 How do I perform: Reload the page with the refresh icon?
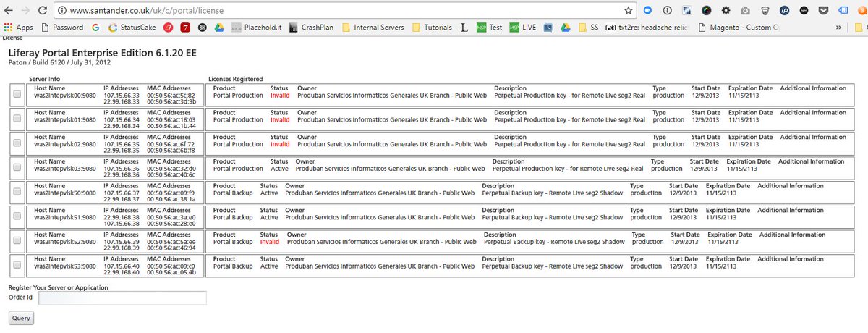point(44,11)
